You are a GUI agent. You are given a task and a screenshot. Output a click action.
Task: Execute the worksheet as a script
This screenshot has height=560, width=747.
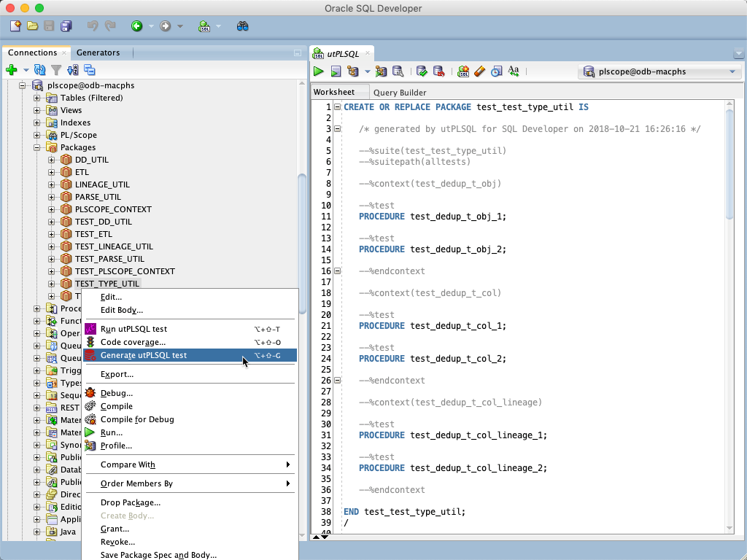[x=336, y=71]
